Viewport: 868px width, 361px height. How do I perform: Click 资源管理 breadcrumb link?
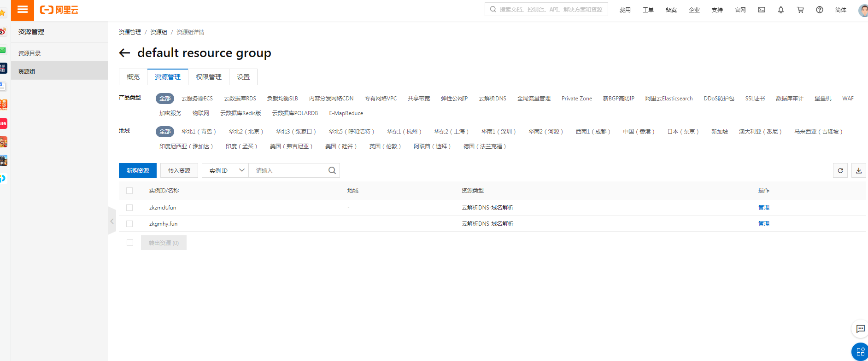pyautogui.click(x=130, y=32)
